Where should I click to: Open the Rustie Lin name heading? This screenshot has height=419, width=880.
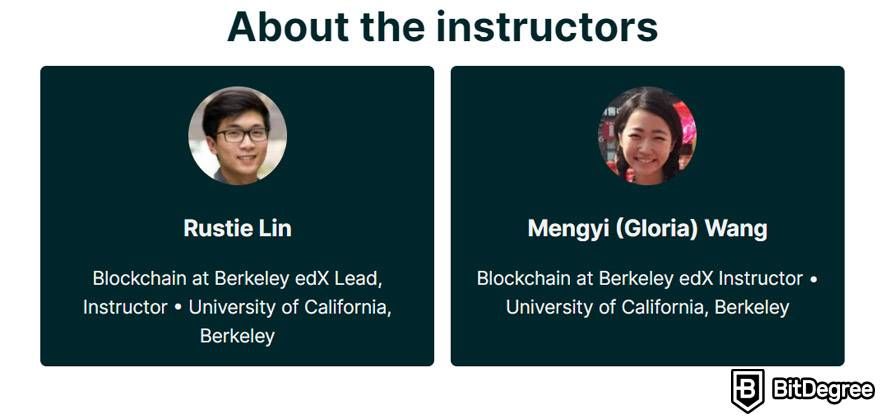(x=237, y=228)
